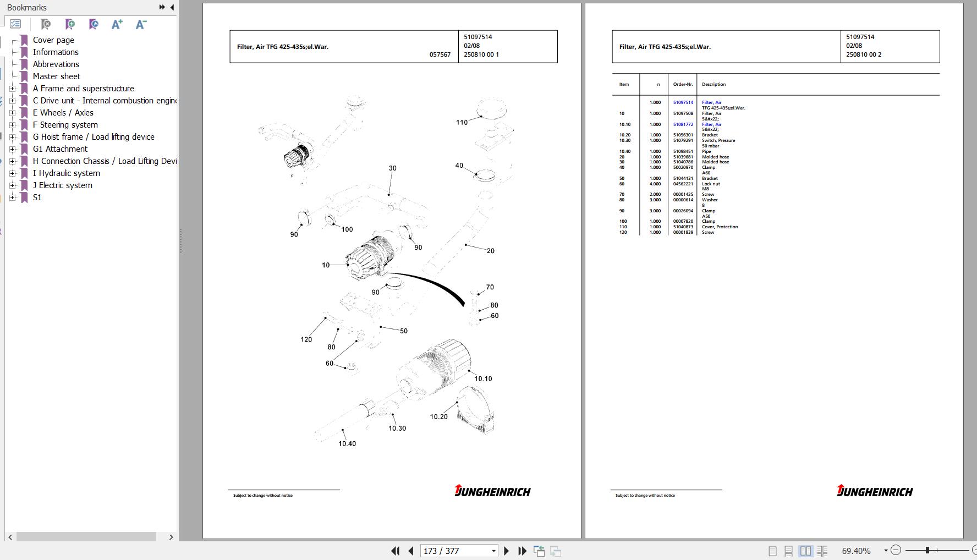This screenshot has height=560, width=977.
Task: Expand the J Electric system bookmark
Action: pos(12,185)
